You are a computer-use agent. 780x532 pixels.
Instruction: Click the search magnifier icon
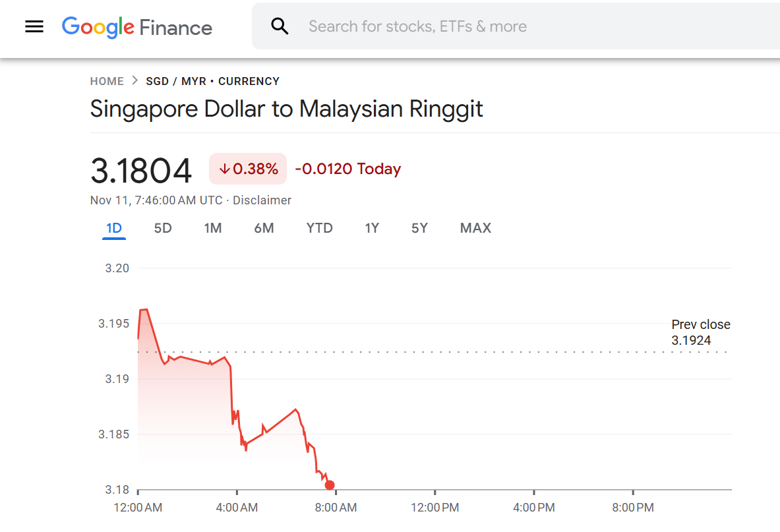280,26
